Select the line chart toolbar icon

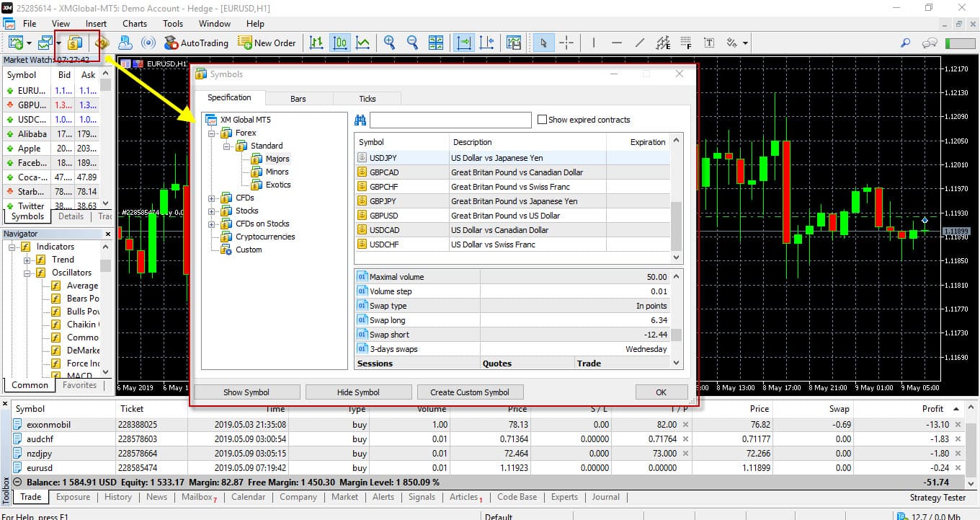click(362, 43)
